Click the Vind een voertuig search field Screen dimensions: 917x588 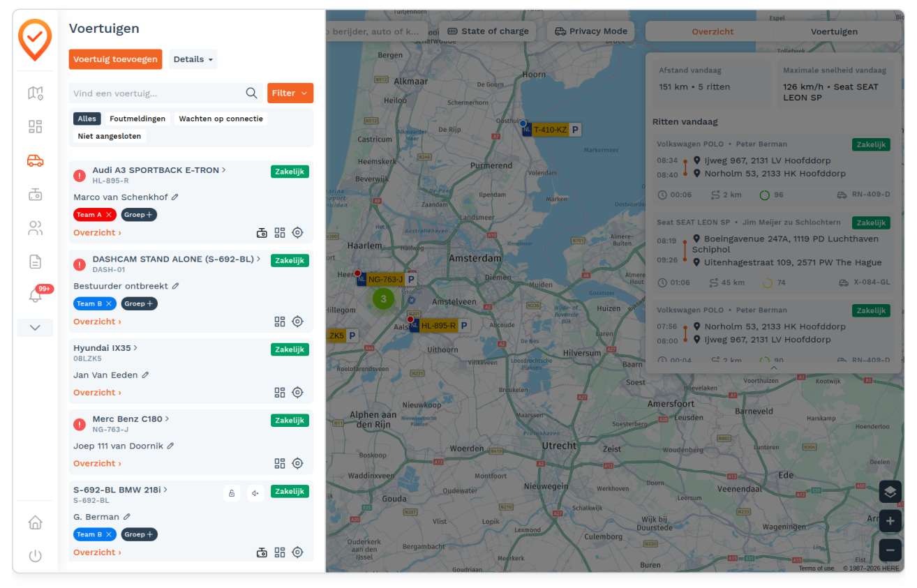click(165, 93)
